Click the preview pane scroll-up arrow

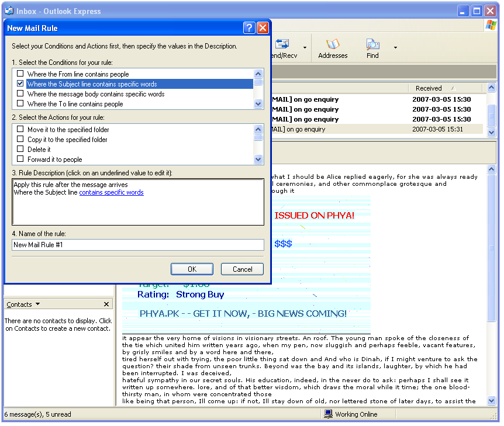click(x=492, y=169)
